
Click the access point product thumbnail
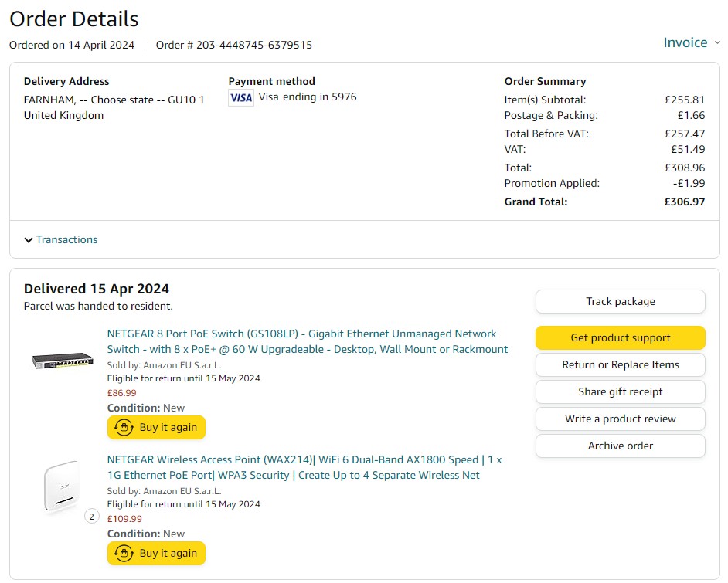pyautogui.click(x=62, y=486)
